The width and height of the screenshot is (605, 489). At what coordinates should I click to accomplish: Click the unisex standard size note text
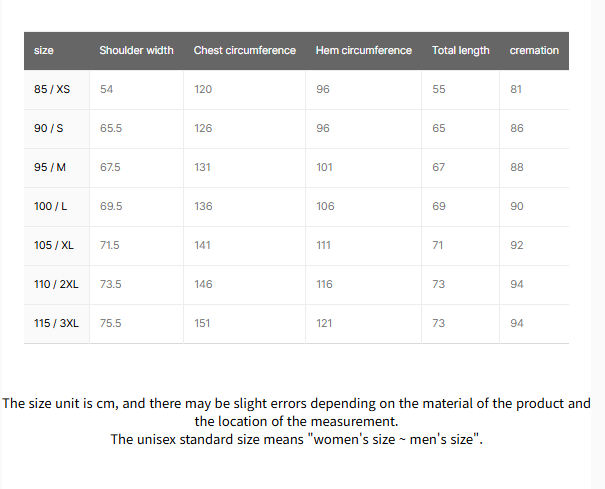click(297, 439)
